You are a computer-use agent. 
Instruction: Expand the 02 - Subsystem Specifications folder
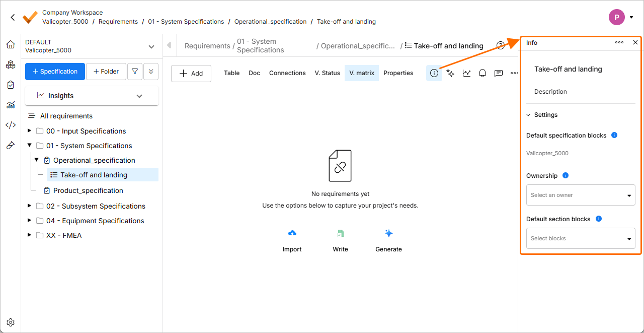(x=30, y=206)
